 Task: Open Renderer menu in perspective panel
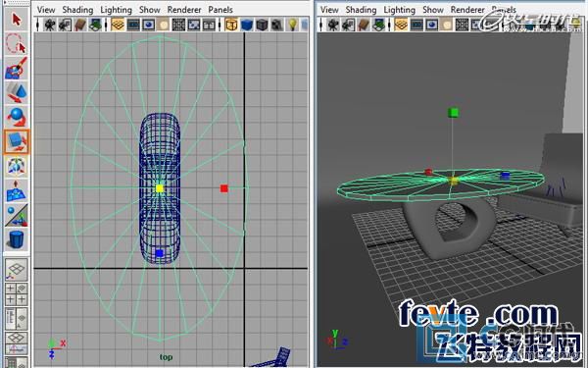pos(467,10)
